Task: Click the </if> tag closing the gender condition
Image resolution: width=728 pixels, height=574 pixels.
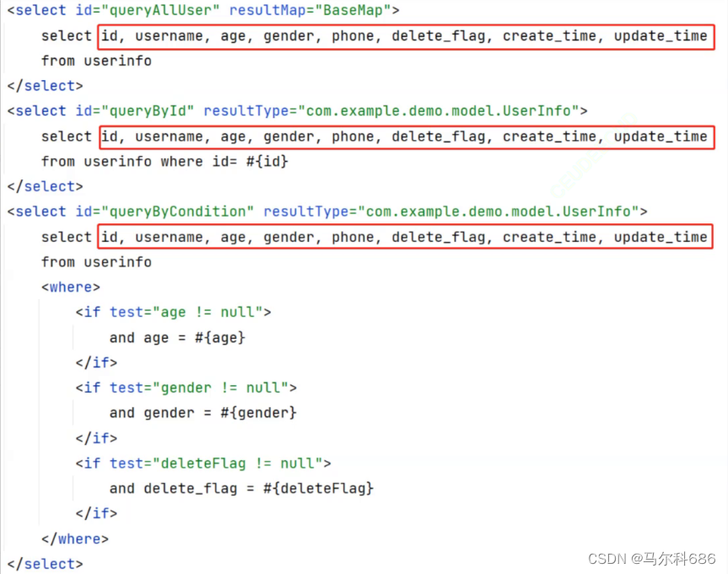Action: point(96,438)
